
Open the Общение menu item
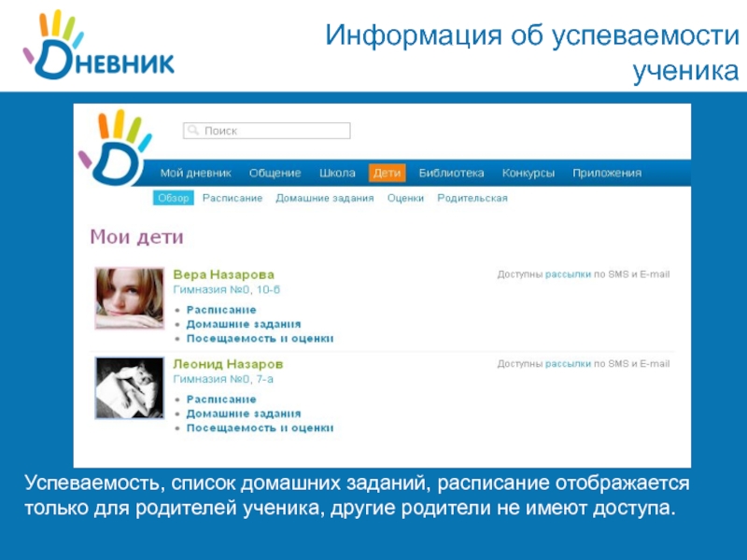pyautogui.click(x=275, y=173)
